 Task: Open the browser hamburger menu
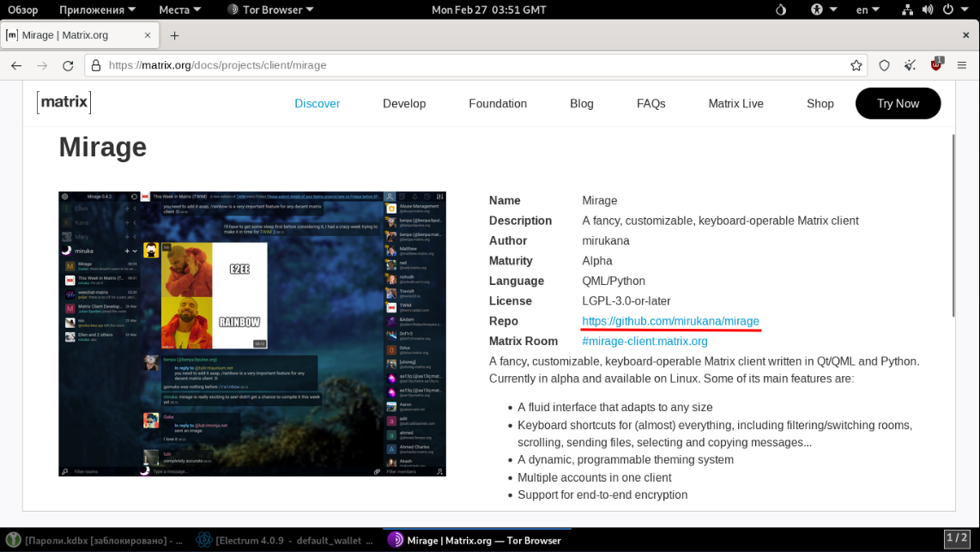pos(963,65)
